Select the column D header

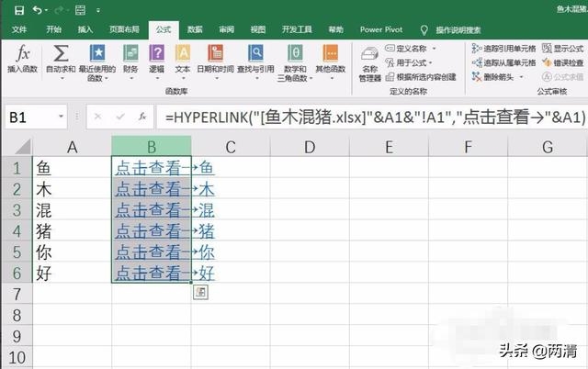coord(310,147)
